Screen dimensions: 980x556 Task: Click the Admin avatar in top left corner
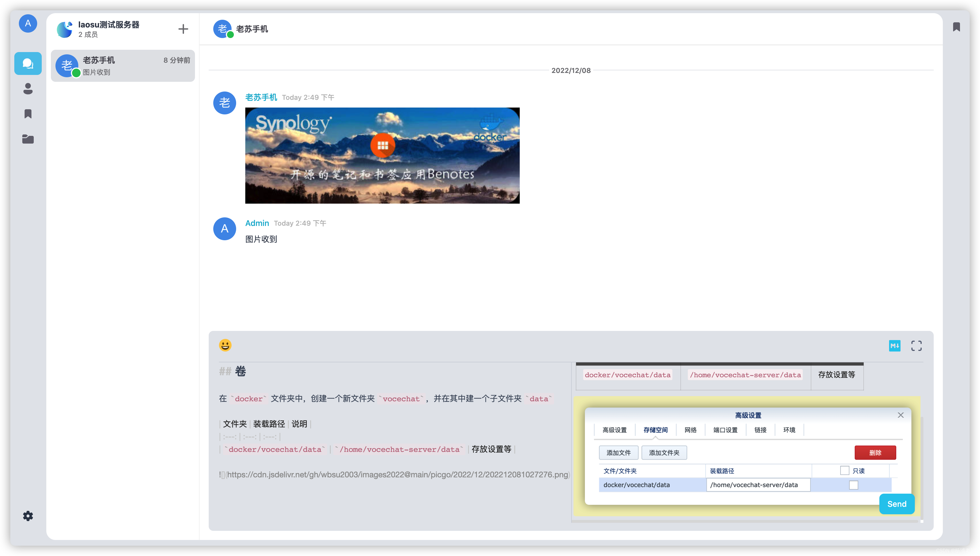28,24
